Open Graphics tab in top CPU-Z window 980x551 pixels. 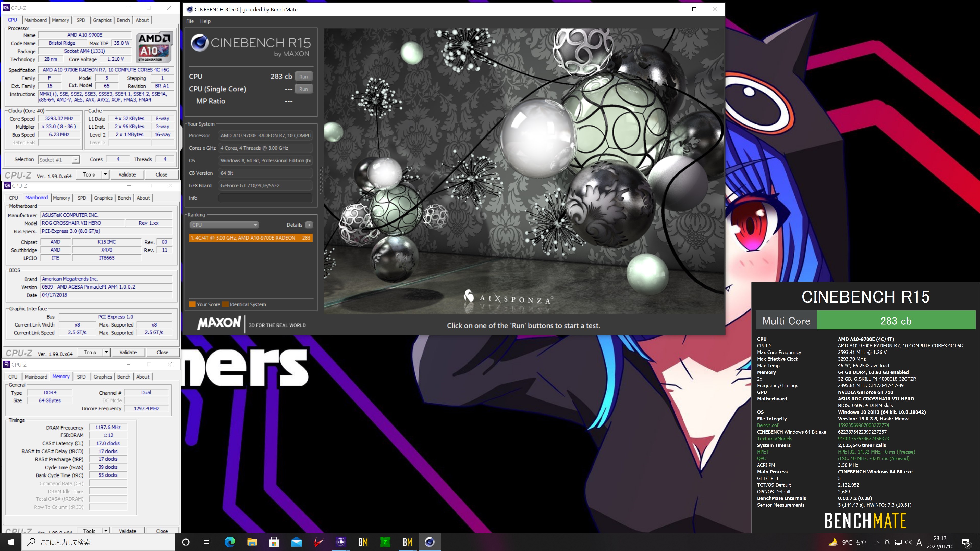pos(102,20)
